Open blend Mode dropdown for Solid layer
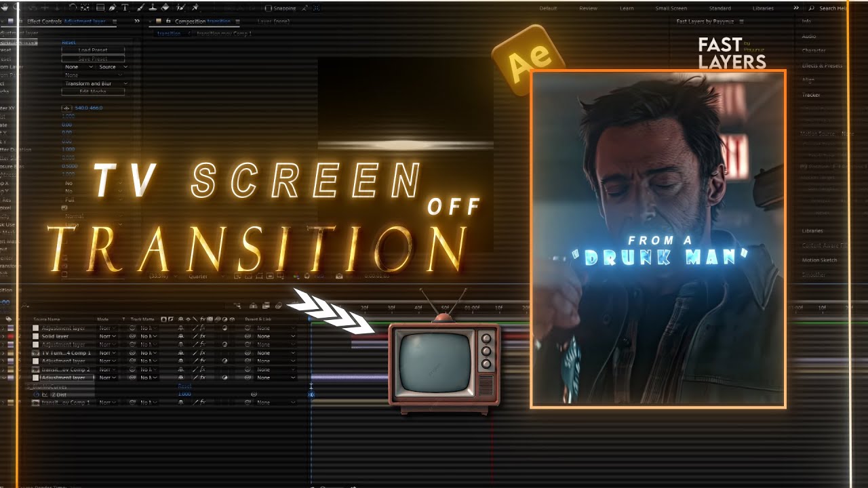Image resolution: width=868 pixels, height=488 pixels. (107, 336)
